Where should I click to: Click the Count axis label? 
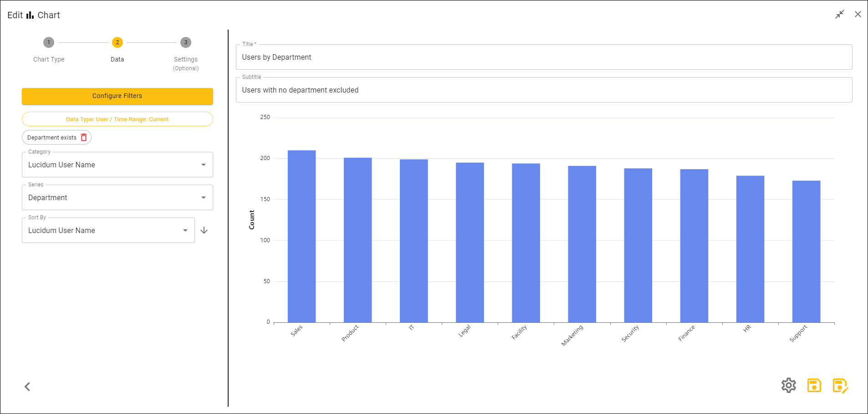click(x=252, y=220)
